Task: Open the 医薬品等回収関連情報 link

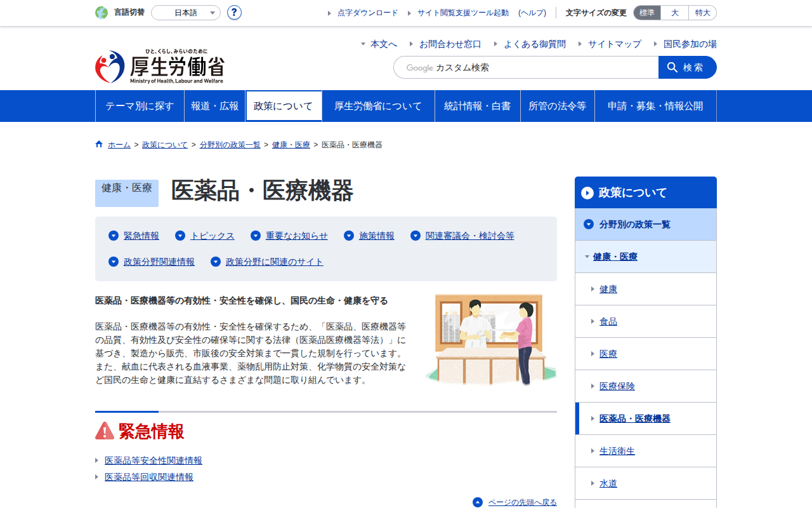Action: (x=149, y=477)
